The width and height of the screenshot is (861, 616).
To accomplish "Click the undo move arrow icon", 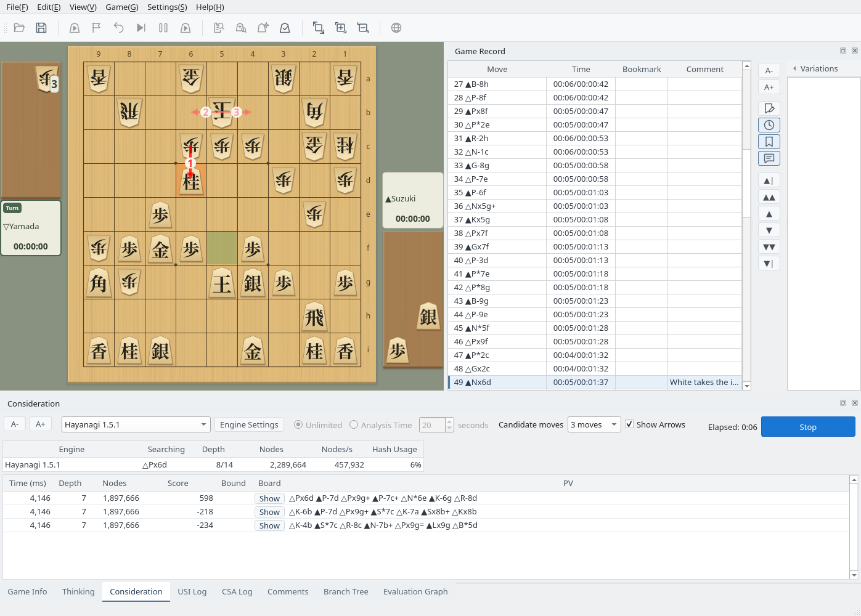I will tap(119, 28).
